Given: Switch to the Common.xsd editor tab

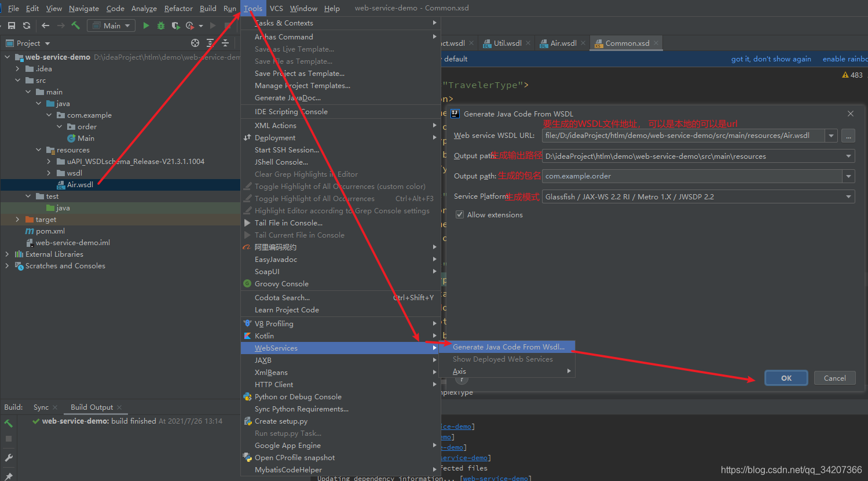Looking at the screenshot, I should point(627,43).
